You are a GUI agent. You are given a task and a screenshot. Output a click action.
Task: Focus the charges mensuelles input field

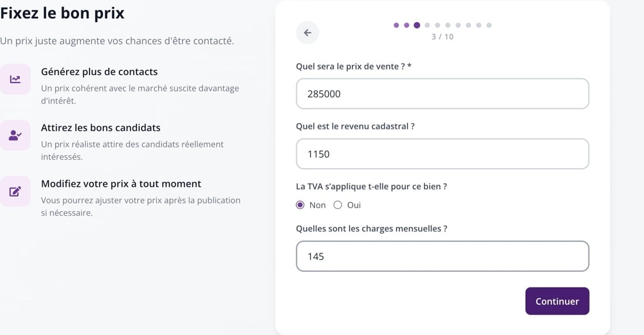443,257
